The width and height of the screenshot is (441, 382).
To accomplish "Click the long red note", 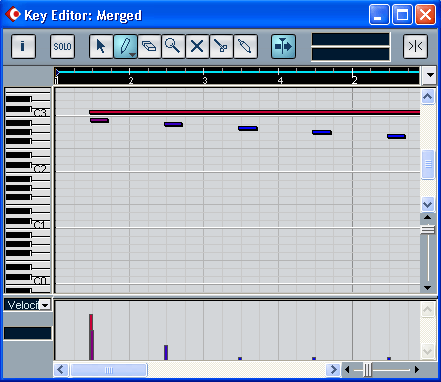I will pyautogui.click(x=255, y=112).
